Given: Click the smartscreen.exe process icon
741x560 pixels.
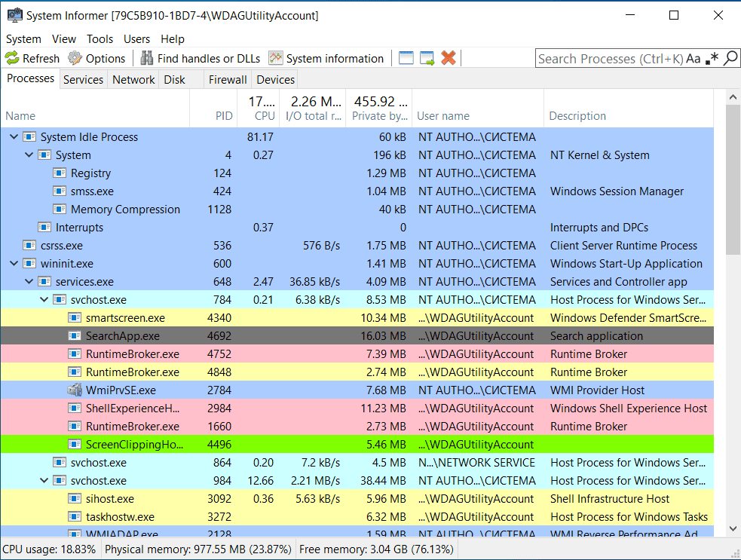Looking at the screenshot, I should point(74,317).
